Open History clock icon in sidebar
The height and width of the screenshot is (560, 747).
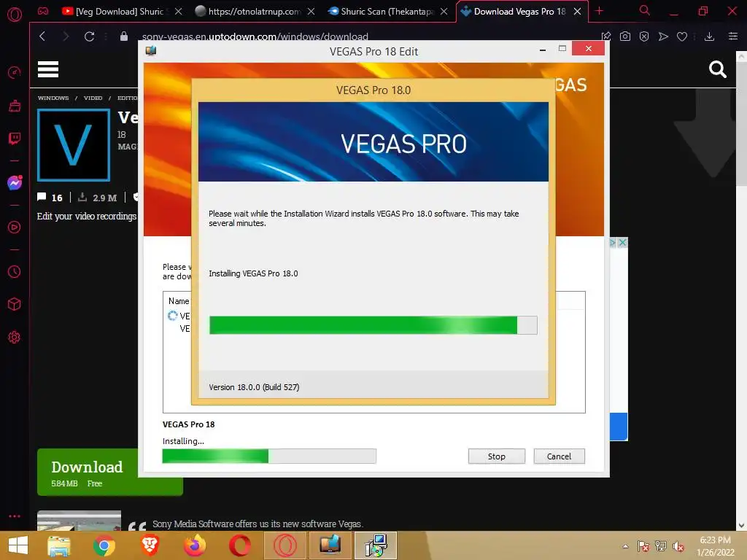click(x=15, y=272)
